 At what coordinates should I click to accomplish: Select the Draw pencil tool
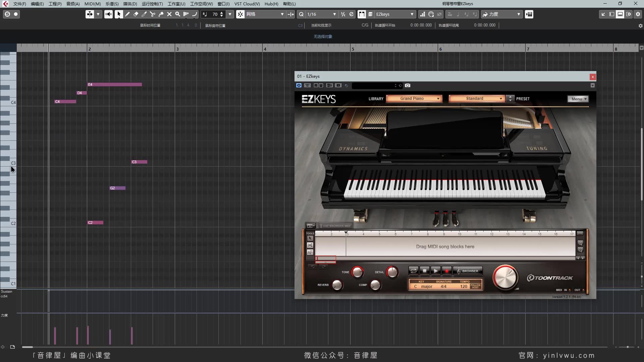tap(127, 14)
